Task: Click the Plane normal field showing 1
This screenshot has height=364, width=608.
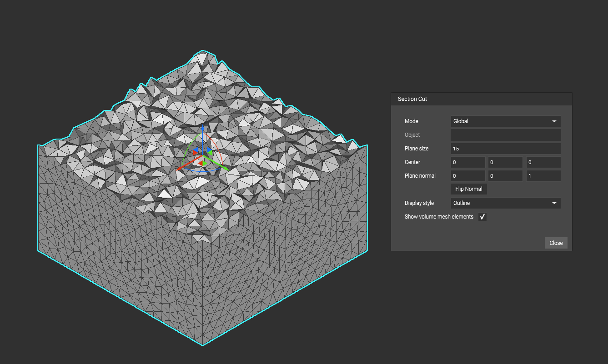Action: (x=543, y=176)
